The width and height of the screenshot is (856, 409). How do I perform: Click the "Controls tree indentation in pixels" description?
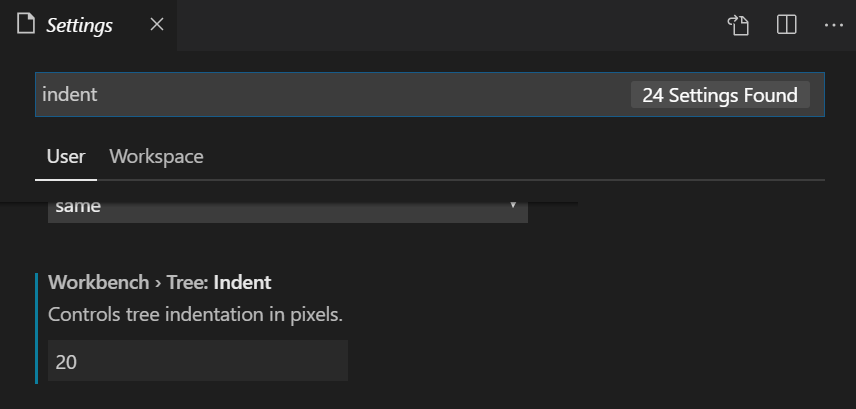195,315
